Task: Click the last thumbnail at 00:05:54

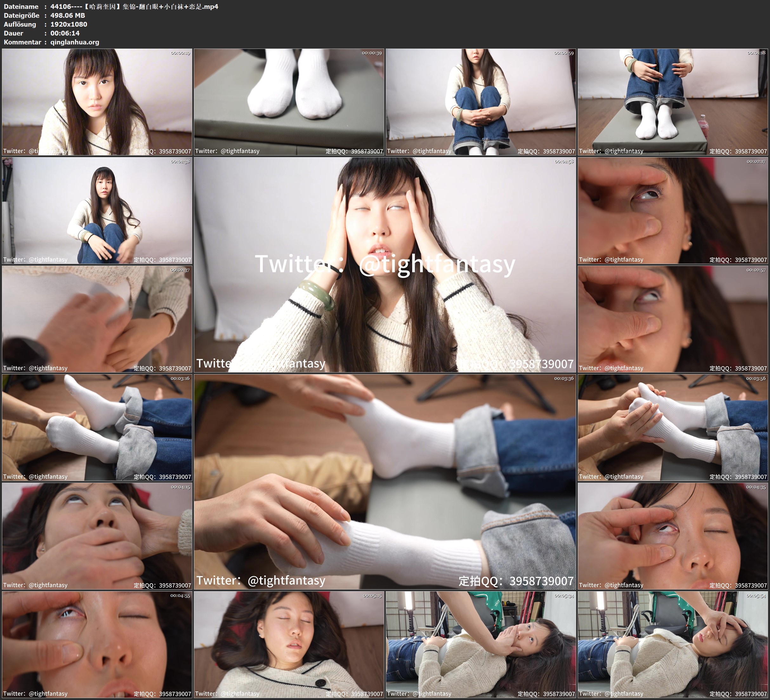Action: point(673,644)
